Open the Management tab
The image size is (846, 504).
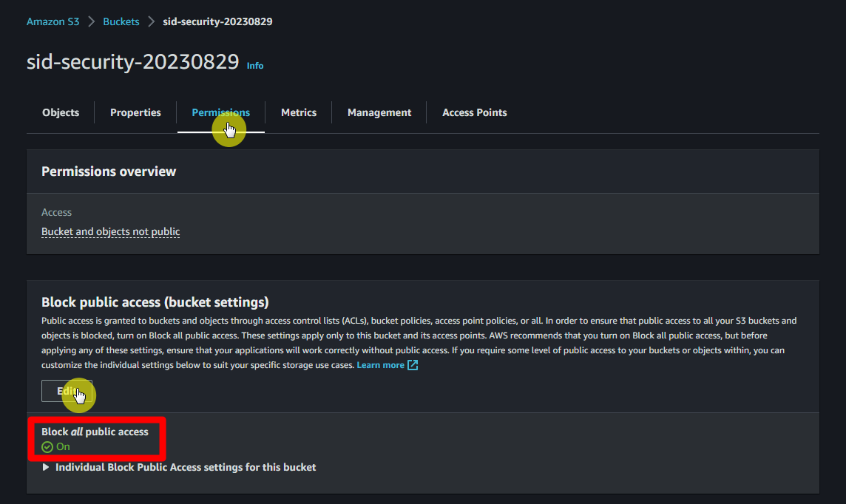pos(379,112)
